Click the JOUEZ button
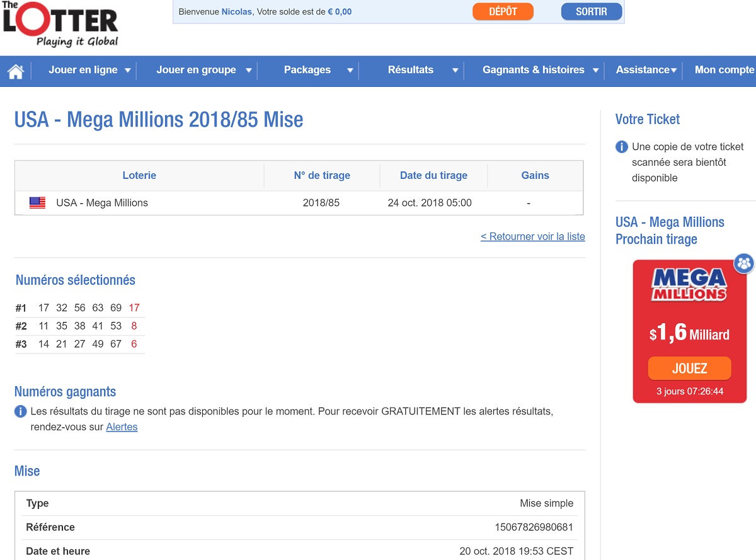Viewport: 756px width, 560px height. click(690, 369)
